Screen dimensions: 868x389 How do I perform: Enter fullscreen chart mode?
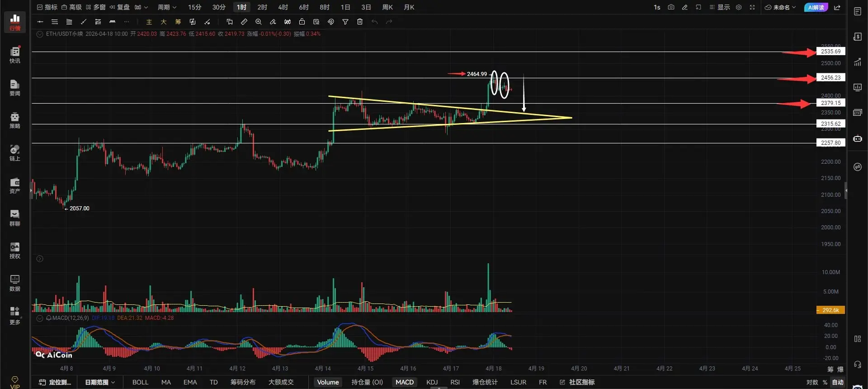tap(752, 7)
